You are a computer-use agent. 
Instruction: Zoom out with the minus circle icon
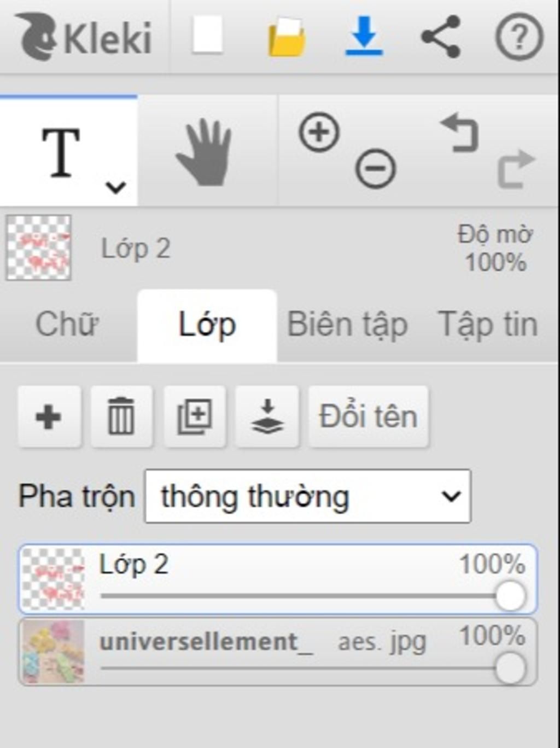coord(375,168)
